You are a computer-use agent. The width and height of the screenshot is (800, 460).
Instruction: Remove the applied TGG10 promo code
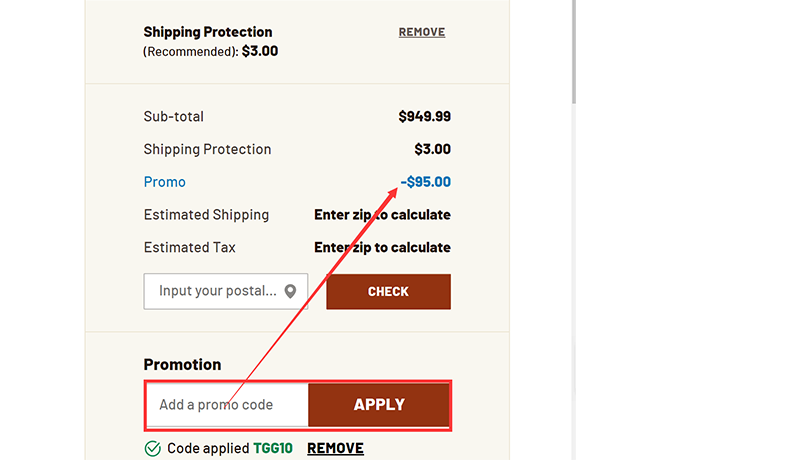pos(335,449)
